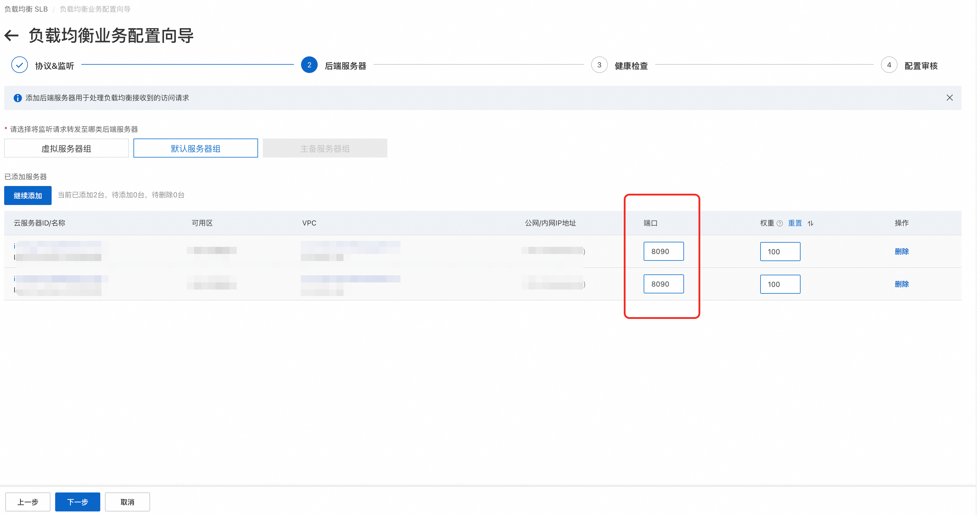Click step 3 health check circle
Screen dimensions: 980x515
[x=599, y=65]
